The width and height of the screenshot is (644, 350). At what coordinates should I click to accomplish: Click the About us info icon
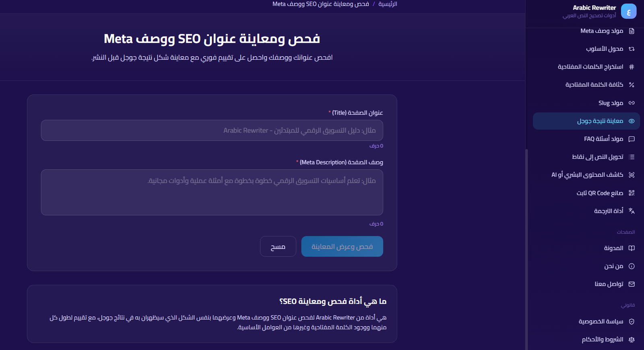click(x=632, y=266)
